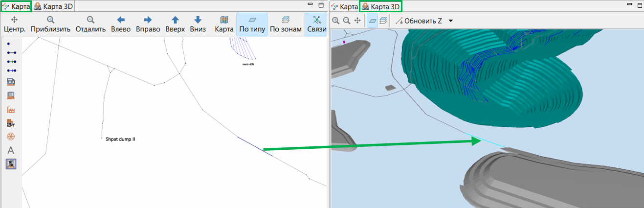Click the Shpat dump II map label
The width and height of the screenshot is (644, 208).
[x=120, y=139]
